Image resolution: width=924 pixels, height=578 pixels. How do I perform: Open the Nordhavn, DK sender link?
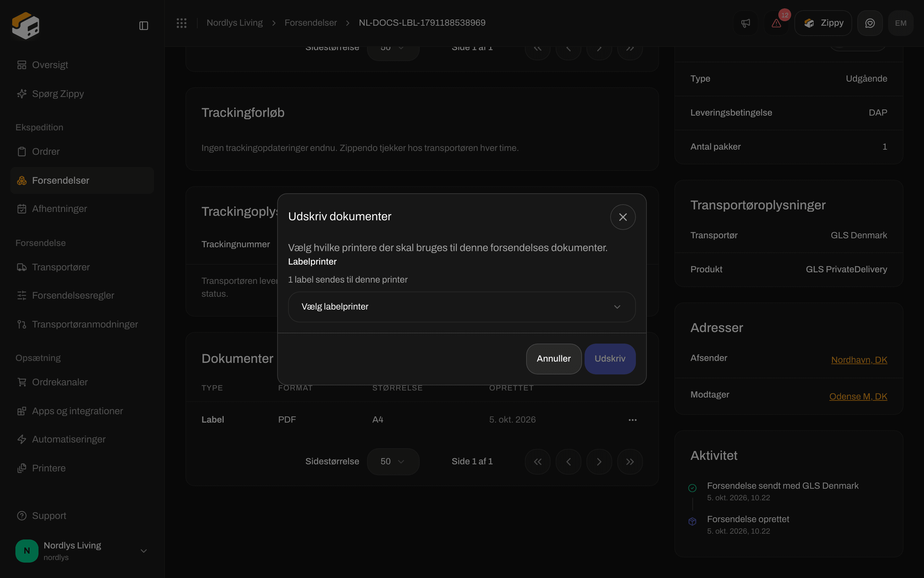point(859,360)
